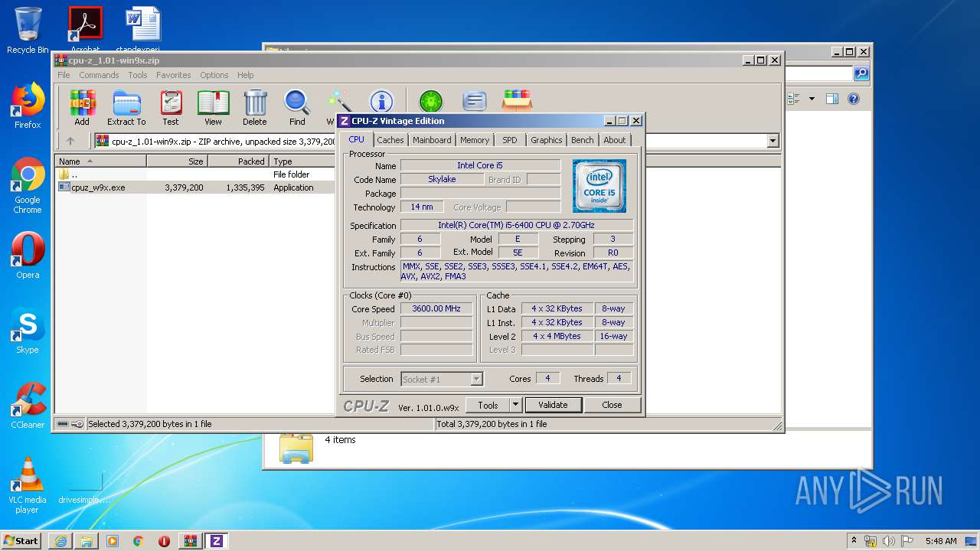
Task: Toggle Explorer preview pane icon
Action: pos(832,99)
